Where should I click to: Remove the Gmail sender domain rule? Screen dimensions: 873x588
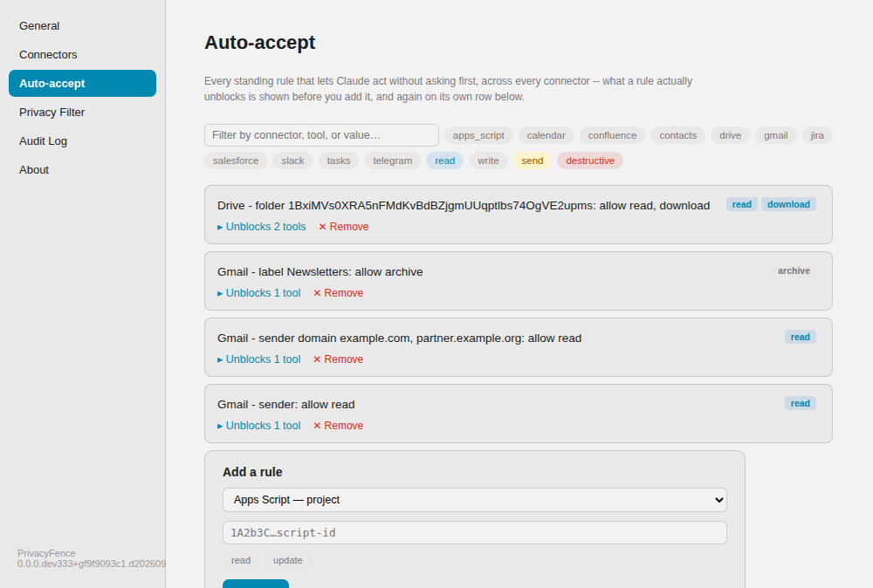click(x=338, y=359)
